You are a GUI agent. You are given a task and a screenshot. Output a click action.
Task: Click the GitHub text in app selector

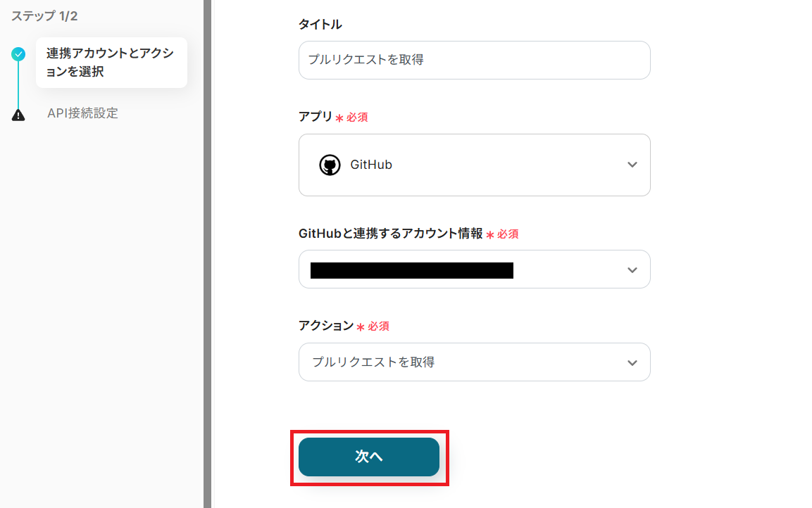click(x=371, y=165)
